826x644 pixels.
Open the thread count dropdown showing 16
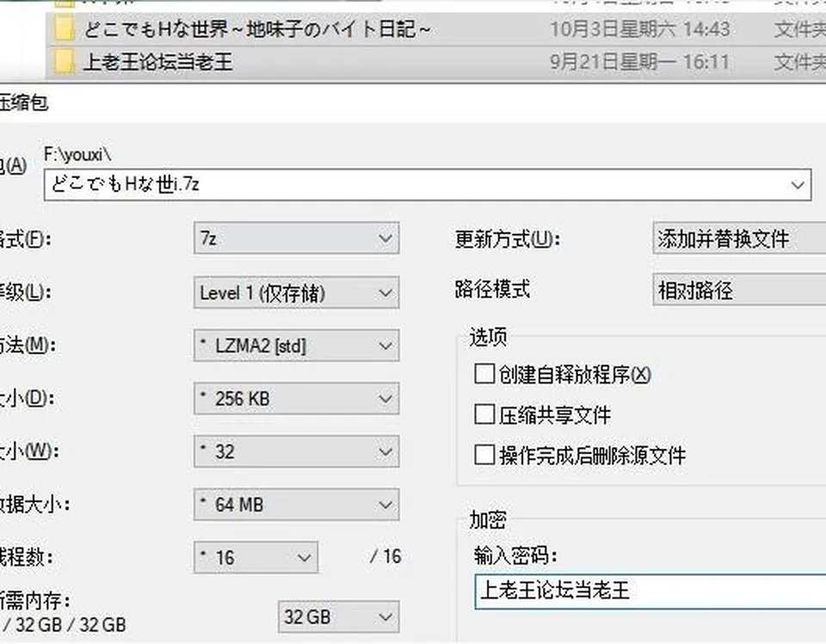(x=256, y=557)
